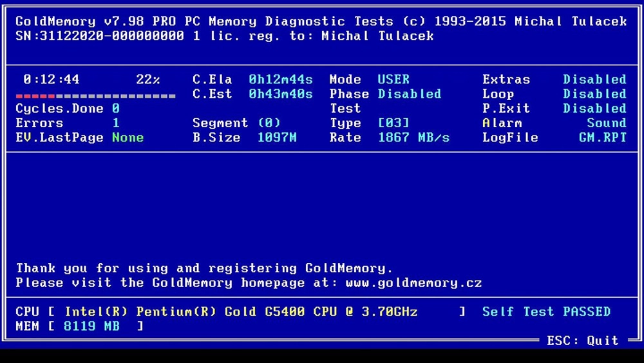Toggle the Extras Disabled setting
The width and height of the screenshot is (644, 363).
(594, 79)
